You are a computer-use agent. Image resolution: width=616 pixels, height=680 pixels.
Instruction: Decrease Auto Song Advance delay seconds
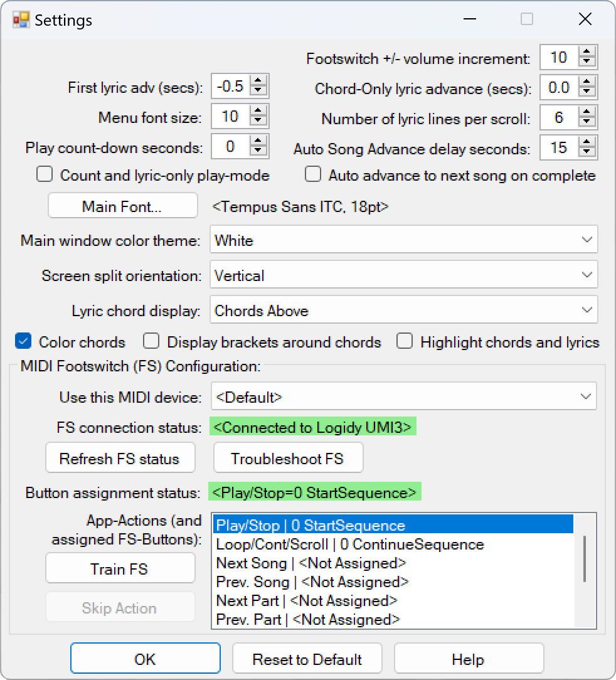coord(587,152)
